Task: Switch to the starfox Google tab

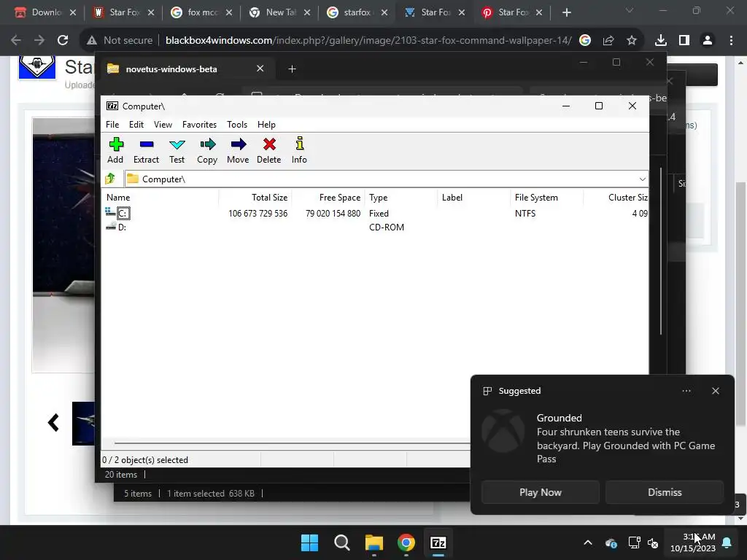Action: tap(357, 12)
